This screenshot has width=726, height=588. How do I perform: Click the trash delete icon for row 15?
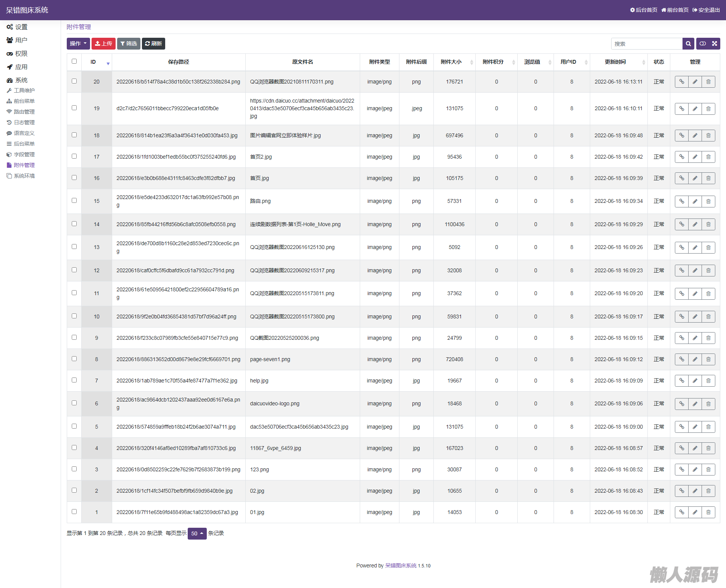coord(708,201)
